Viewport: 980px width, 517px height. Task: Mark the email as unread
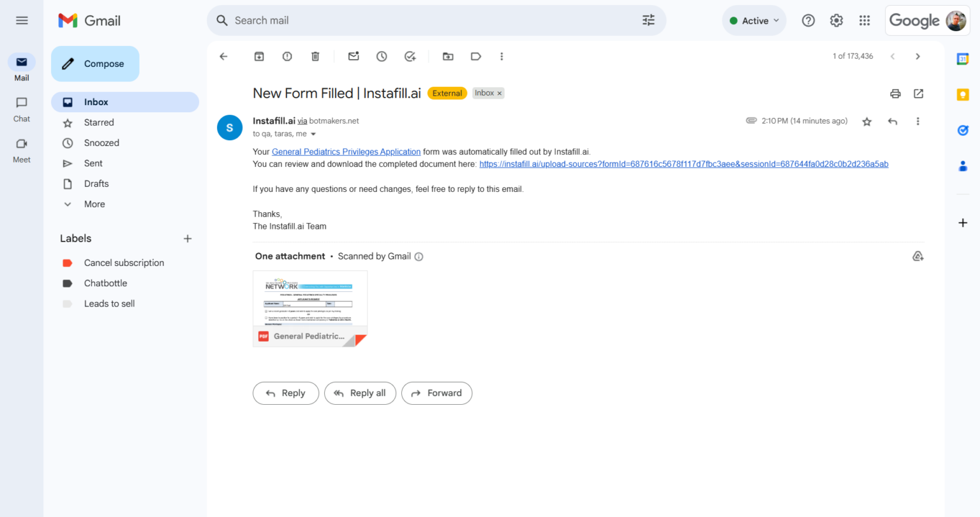(x=353, y=56)
